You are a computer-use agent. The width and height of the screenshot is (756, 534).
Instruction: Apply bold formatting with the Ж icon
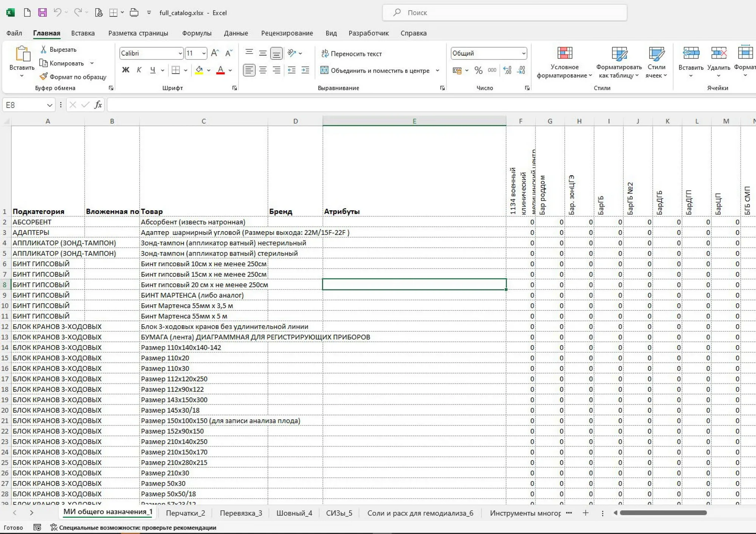point(126,70)
